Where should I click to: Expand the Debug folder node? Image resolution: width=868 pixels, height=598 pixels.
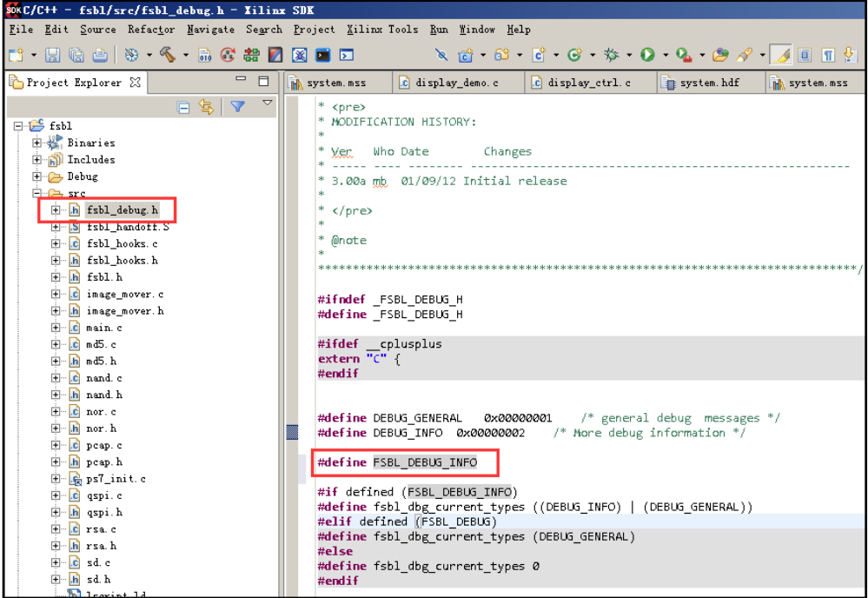coord(36,176)
